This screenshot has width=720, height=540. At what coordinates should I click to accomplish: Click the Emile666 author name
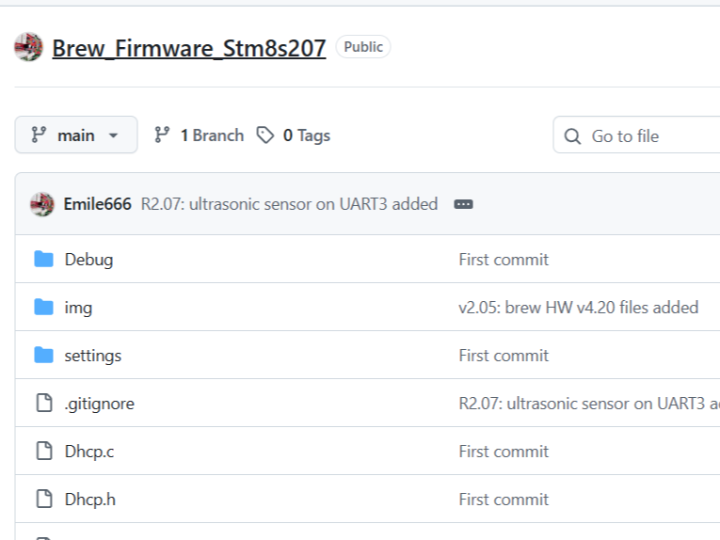coord(97,204)
